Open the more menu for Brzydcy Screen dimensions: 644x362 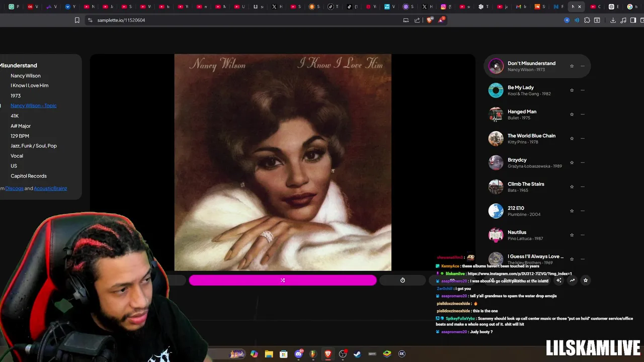(583, 162)
